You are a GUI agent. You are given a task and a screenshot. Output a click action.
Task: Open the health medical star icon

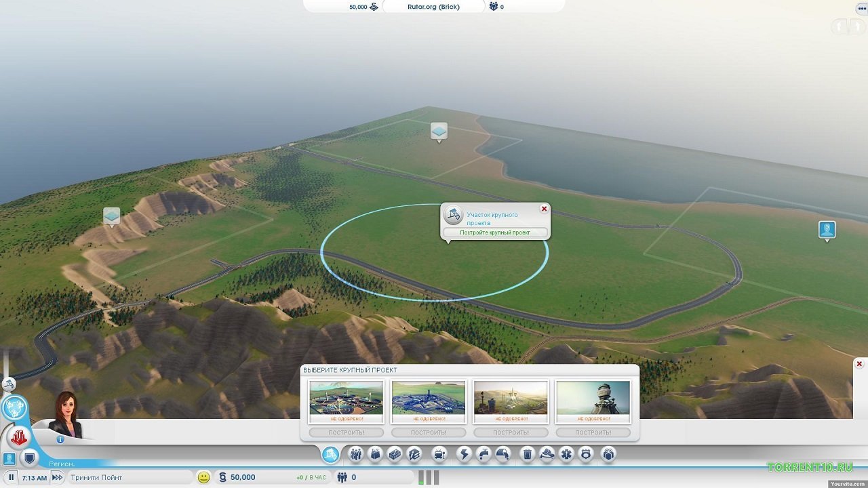coord(566,454)
